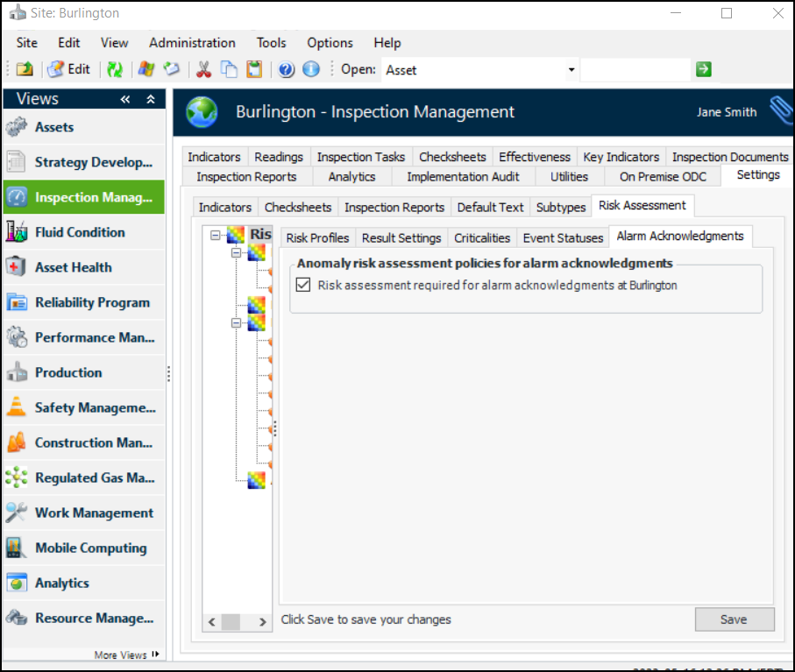Uncheck Risk assessment required for alarm acknowledgments
The height and width of the screenshot is (672, 795).
pyautogui.click(x=304, y=285)
